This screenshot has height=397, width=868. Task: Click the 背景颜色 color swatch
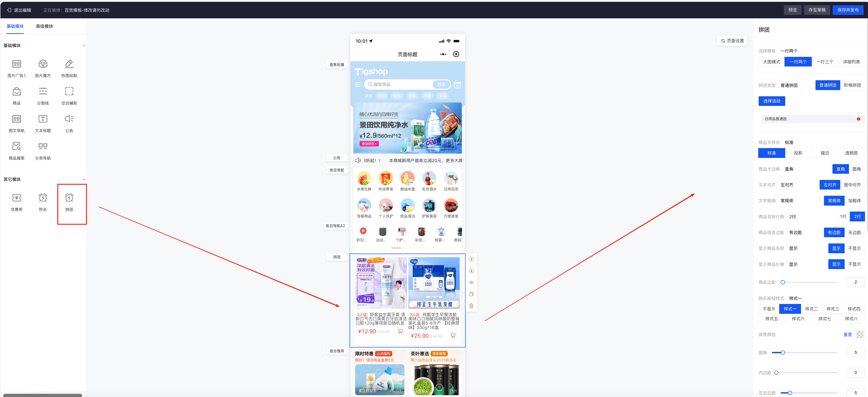860,334
